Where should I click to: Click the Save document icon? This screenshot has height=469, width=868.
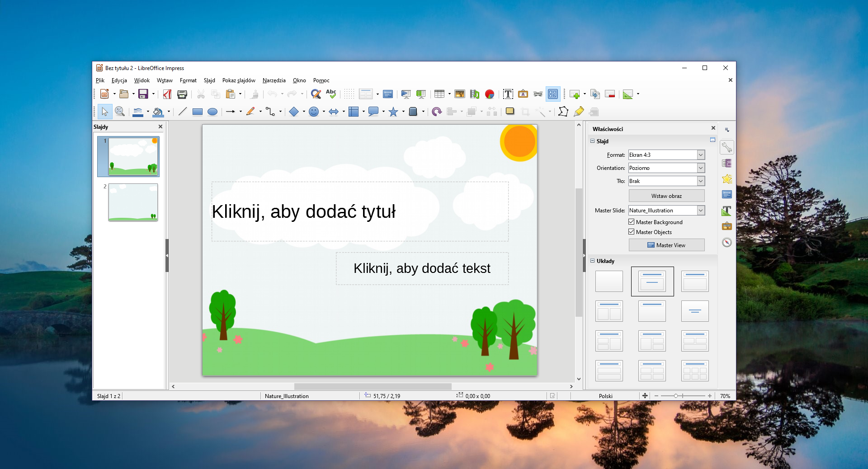(x=143, y=94)
